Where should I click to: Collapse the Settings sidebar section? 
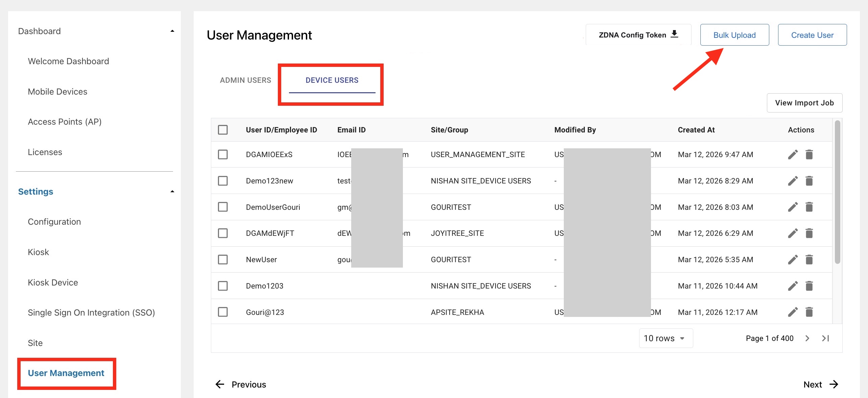(x=172, y=192)
